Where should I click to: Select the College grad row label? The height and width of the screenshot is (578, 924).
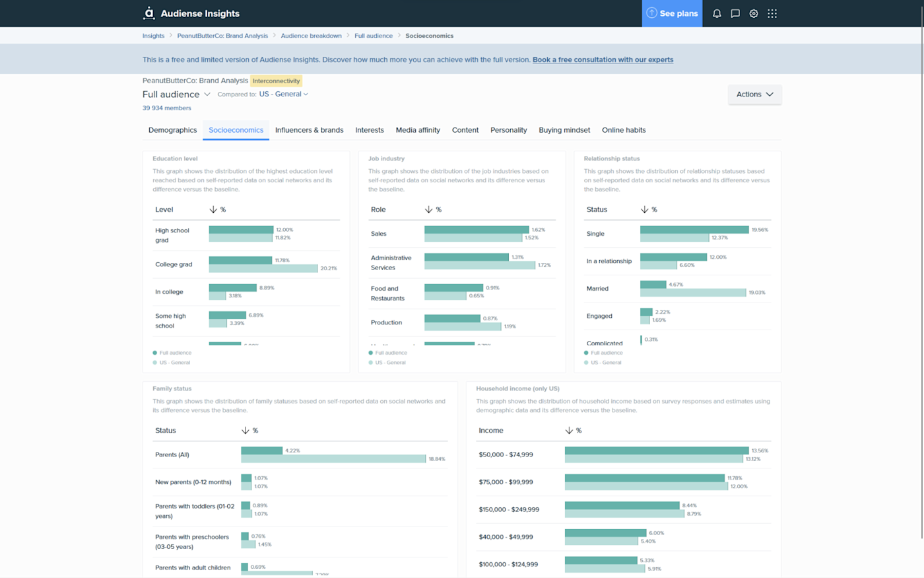click(x=174, y=264)
